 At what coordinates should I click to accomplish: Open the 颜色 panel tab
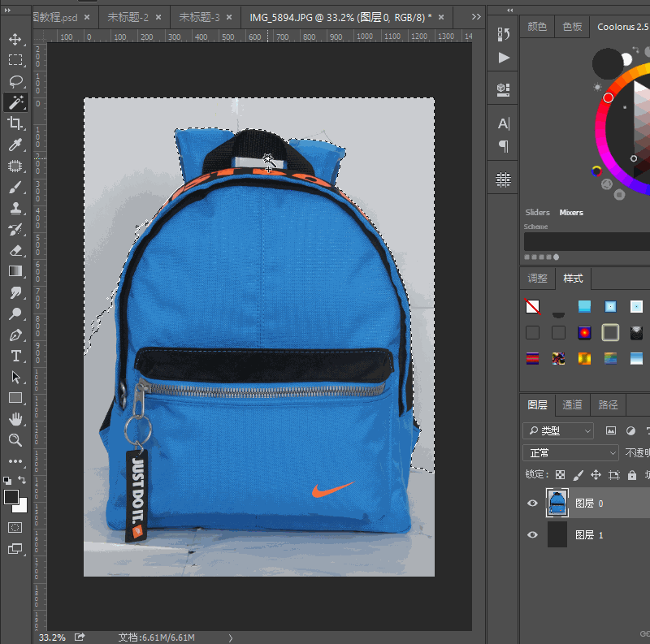coord(537,27)
